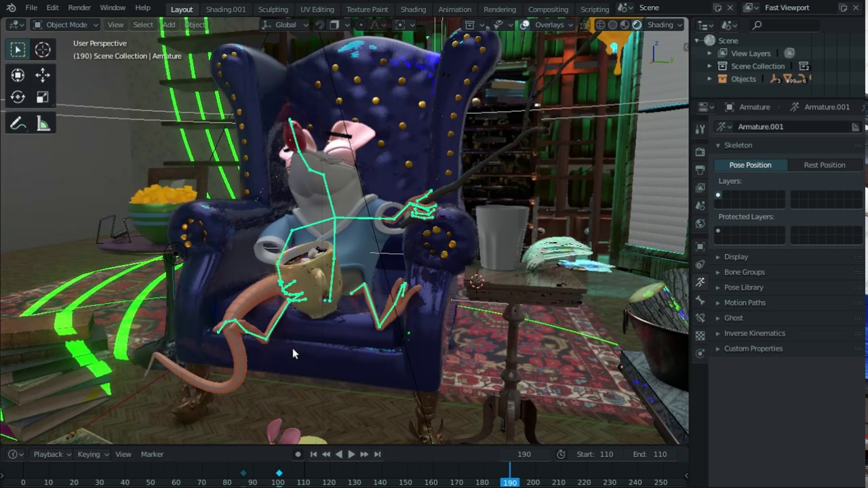The height and width of the screenshot is (488, 868).
Task: Open the Keying popover in timeline
Action: [x=92, y=454]
